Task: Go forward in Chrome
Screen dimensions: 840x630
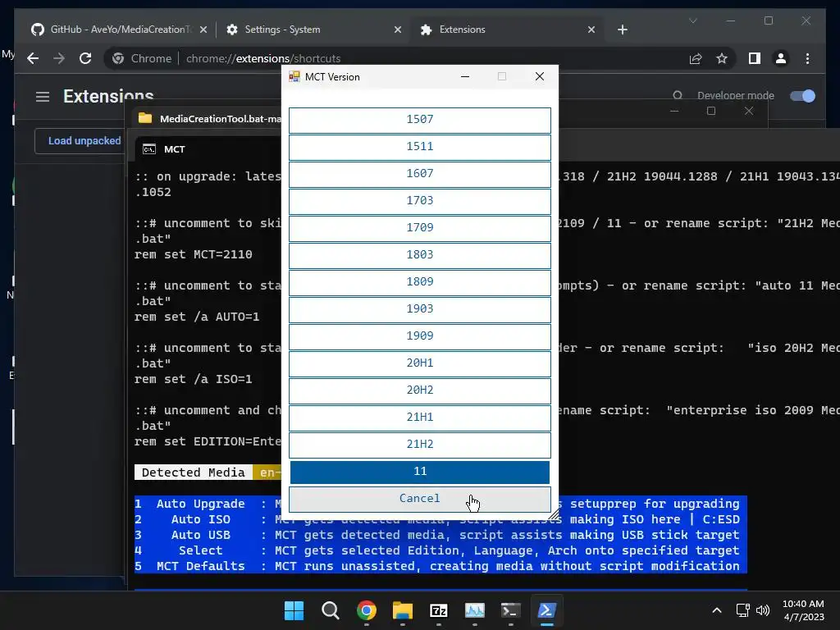Action: 59,58
